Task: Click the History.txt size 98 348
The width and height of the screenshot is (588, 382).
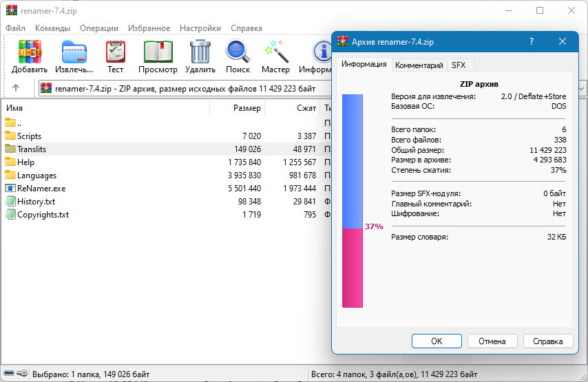Action: point(249,202)
